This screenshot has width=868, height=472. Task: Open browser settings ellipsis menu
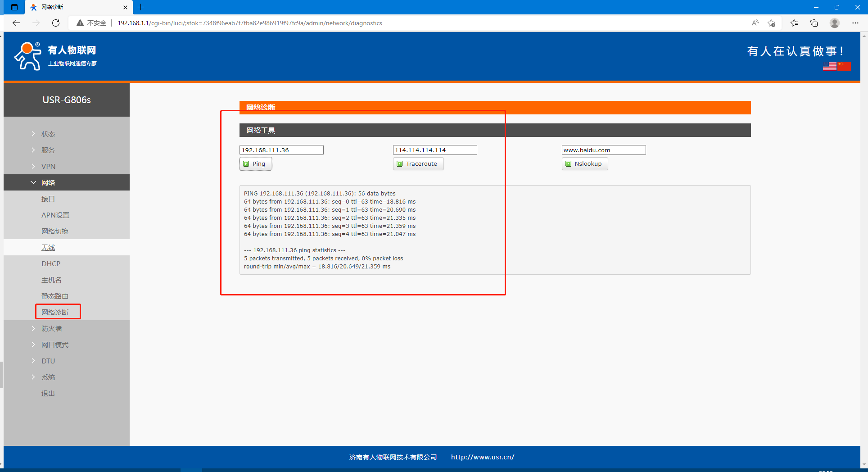[x=855, y=23]
